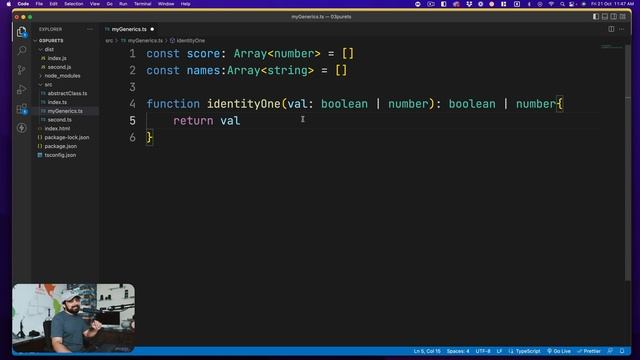Open the LF end-of-line selector

(499, 351)
